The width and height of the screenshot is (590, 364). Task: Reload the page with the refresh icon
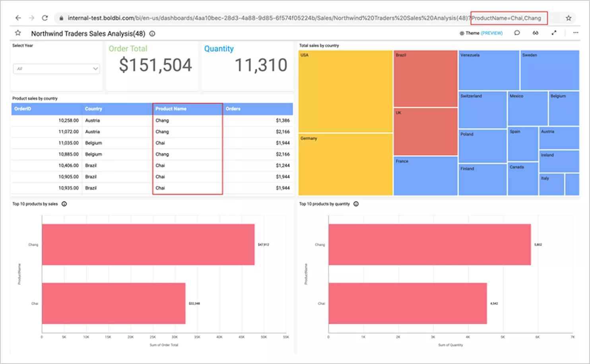click(45, 18)
